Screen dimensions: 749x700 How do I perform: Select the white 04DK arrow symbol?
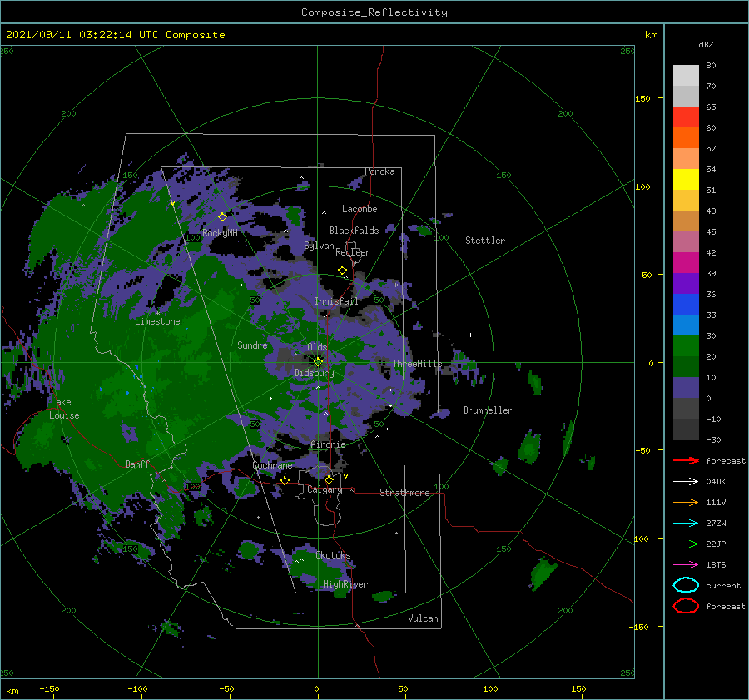686,482
